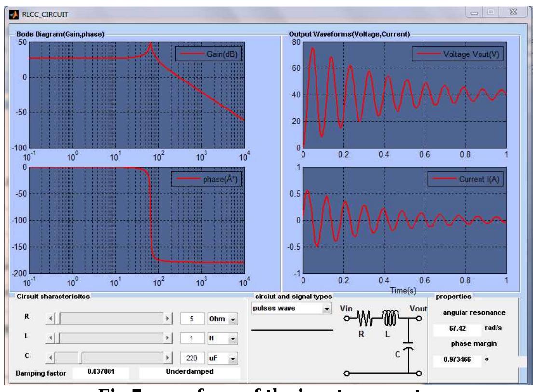Viewport: 535px width, 392px height.
Task: Click the 'Bode Diagram(Gain,phase)' panel title
Action: 60,34
